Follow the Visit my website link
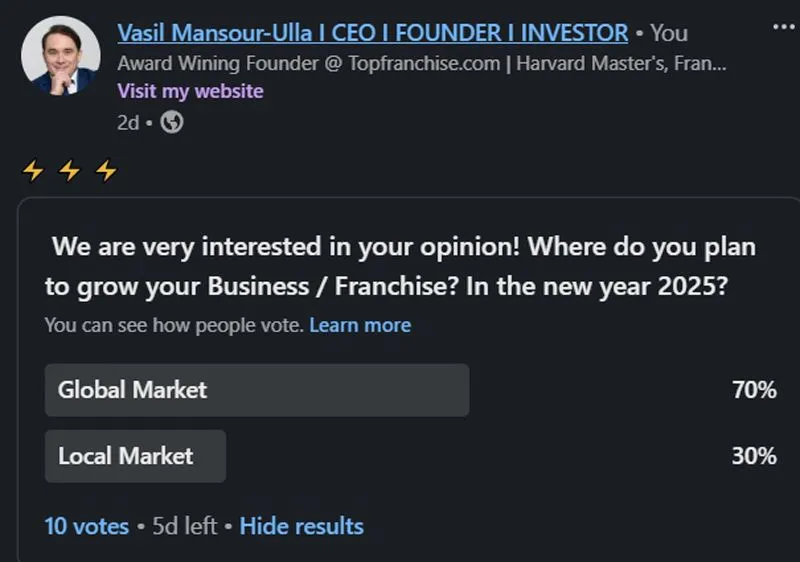 [190, 91]
